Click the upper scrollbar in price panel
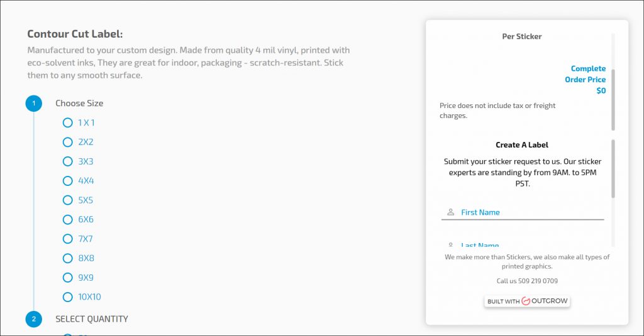The width and height of the screenshot is (644, 336). coord(613,99)
